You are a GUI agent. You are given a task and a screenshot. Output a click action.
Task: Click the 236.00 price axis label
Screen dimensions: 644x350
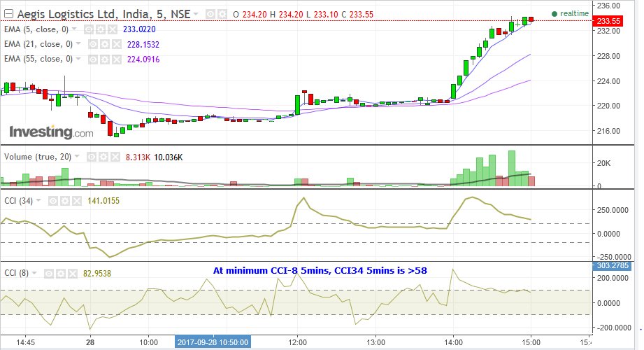coord(608,6)
